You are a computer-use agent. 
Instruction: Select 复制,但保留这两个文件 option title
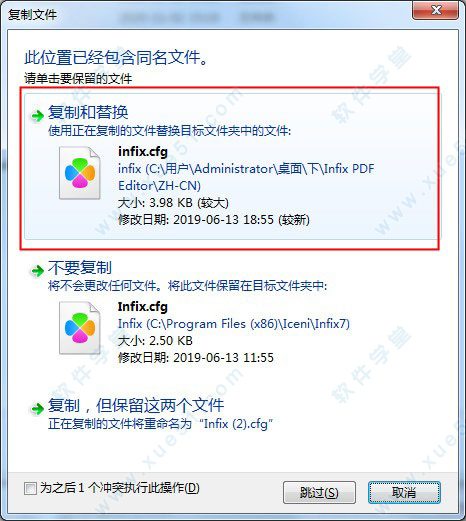click(x=136, y=405)
